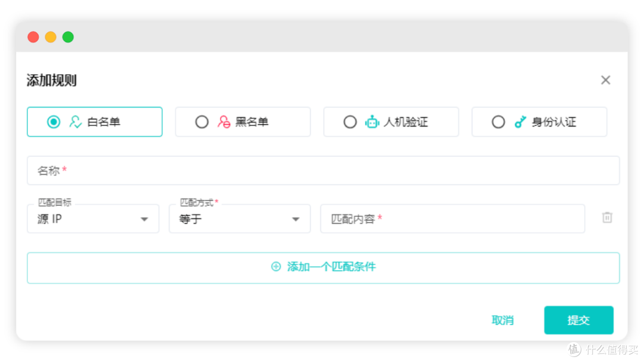Select the 白名单 radio button
This screenshot has height=363, width=644.
[54, 122]
